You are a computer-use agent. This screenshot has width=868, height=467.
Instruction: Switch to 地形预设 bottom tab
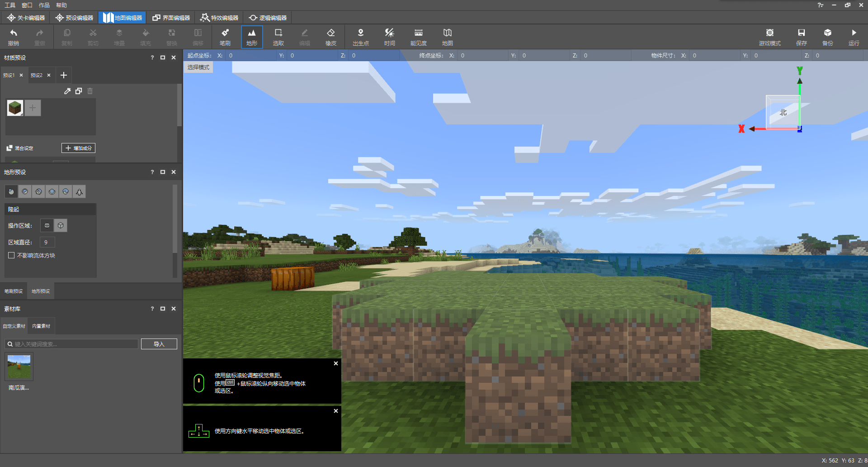click(41, 291)
